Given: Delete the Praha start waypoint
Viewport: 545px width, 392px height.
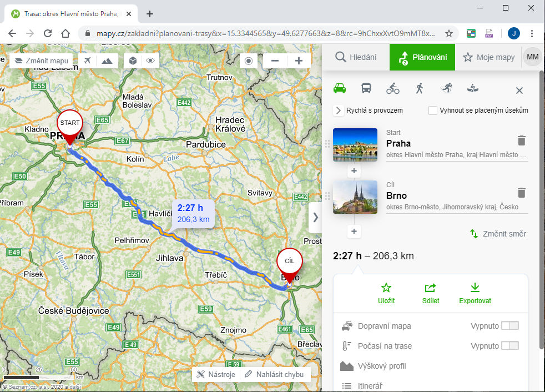Looking at the screenshot, I should [521, 140].
